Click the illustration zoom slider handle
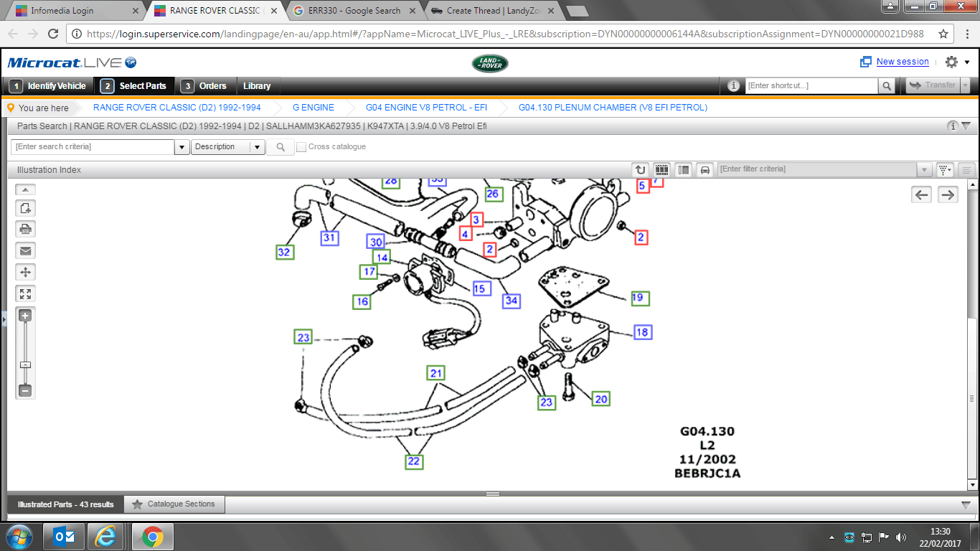This screenshot has width=980, height=551. pos(25,364)
